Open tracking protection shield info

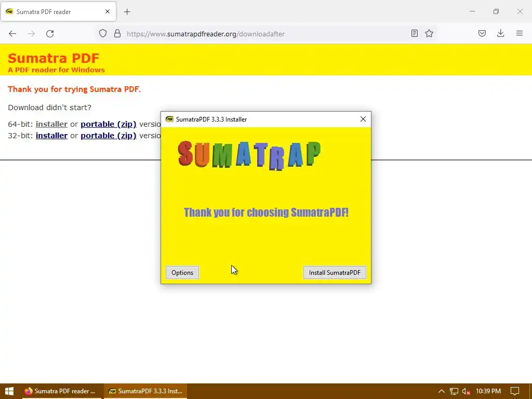point(103,34)
